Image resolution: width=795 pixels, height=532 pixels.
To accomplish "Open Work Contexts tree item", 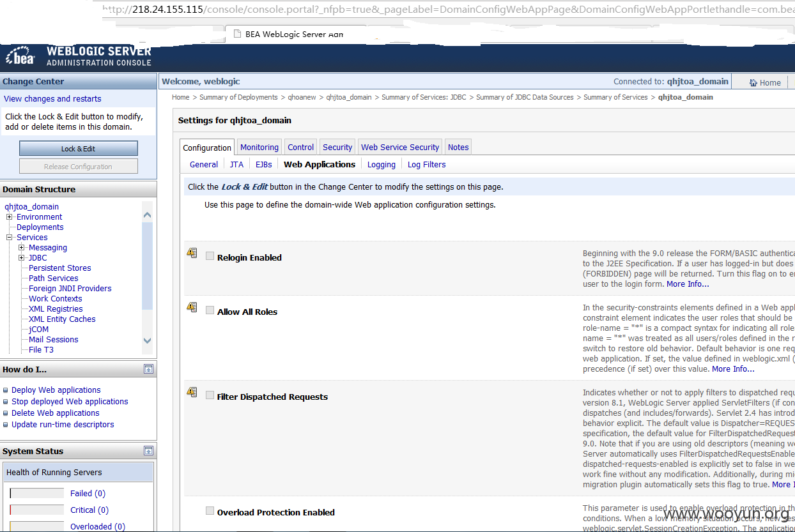I will 56,298.
